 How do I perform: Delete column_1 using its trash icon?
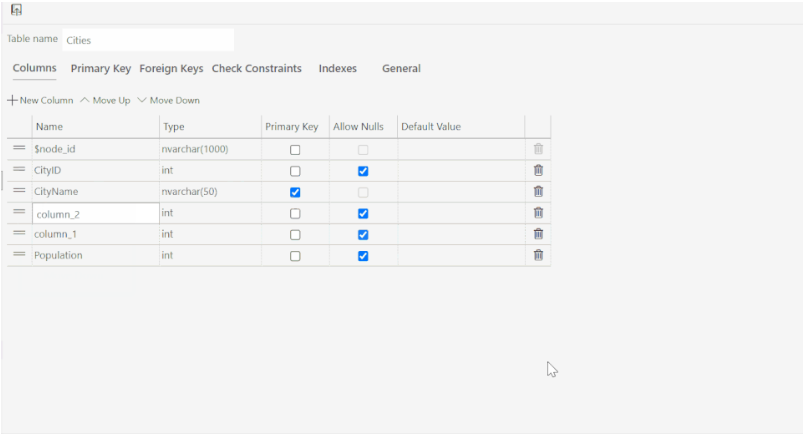click(x=538, y=234)
